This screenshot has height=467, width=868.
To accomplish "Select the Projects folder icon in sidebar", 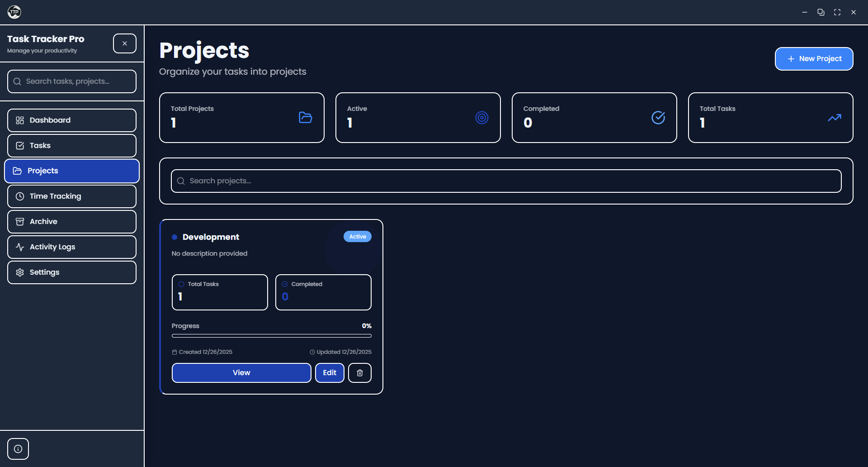I will click(x=18, y=171).
